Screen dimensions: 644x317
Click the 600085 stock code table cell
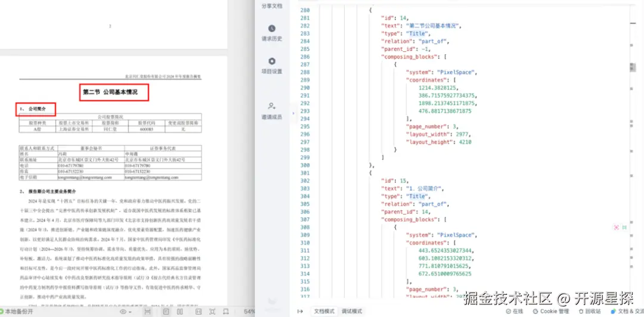pyautogui.click(x=146, y=129)
